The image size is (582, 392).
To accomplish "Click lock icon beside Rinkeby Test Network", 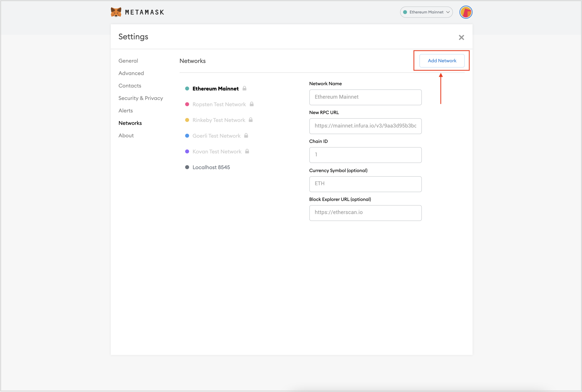I will click(x=251, y=120).
